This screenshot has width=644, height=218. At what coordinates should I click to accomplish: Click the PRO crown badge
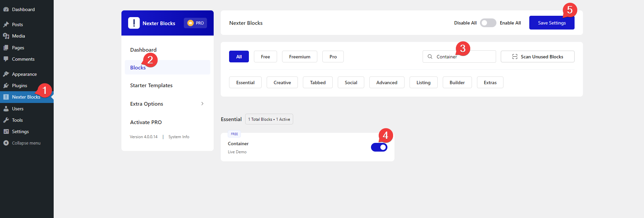point(195,23)
